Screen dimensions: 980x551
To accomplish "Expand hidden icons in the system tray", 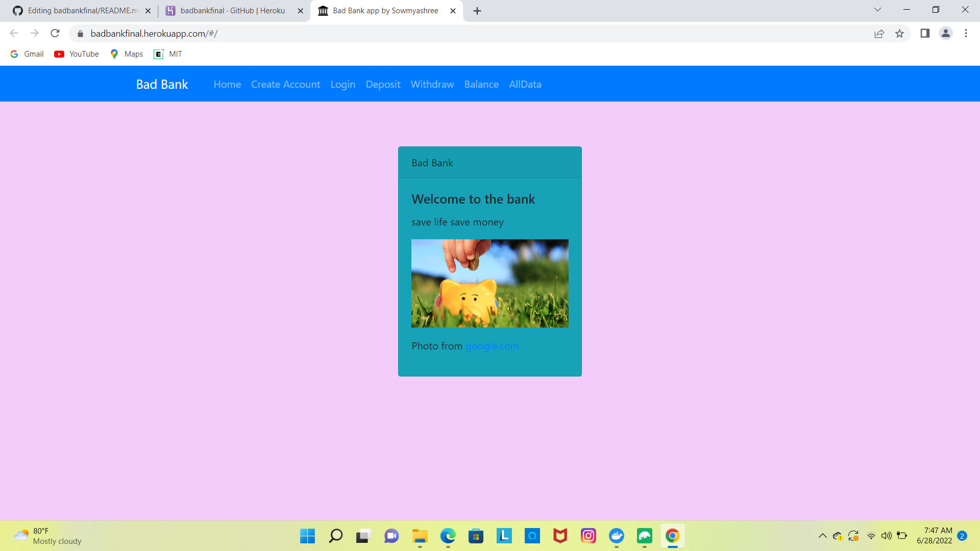I will tap(822, 536).
